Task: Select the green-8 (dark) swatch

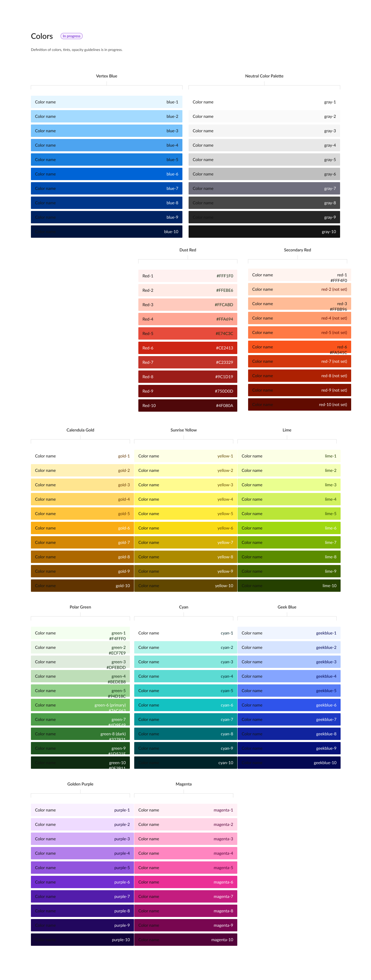Action: click(80, 734)
